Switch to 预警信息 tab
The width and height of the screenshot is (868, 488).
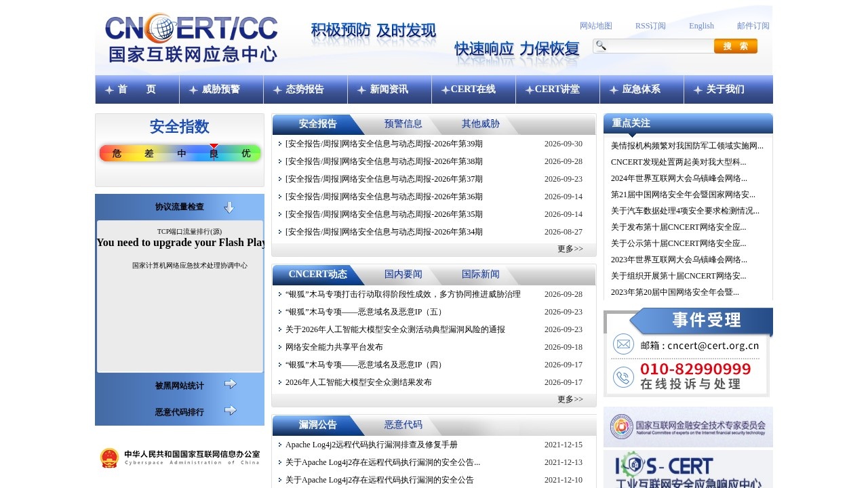point(403,124)
